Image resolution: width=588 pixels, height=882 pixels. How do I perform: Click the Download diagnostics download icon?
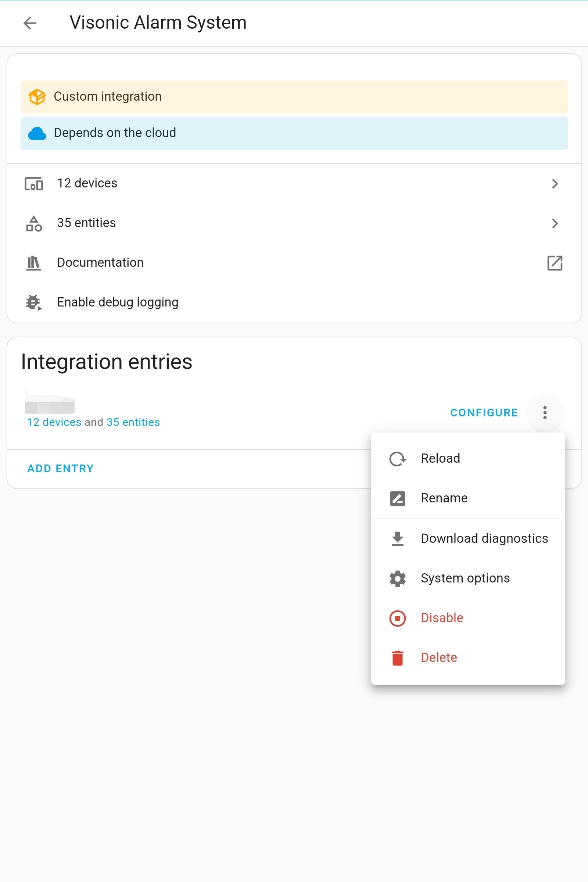point(397,538)
